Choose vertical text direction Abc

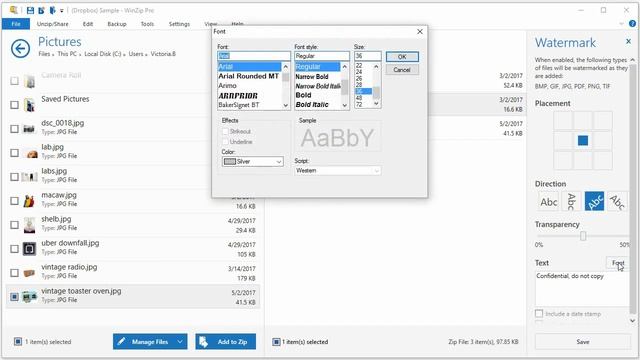(x=571, y=202)
